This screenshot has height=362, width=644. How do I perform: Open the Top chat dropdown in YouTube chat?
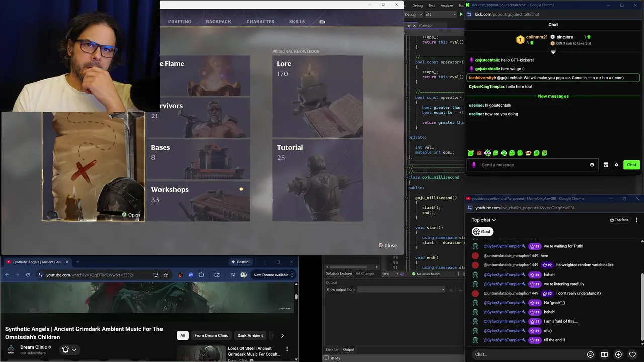(x=484, y=220)
